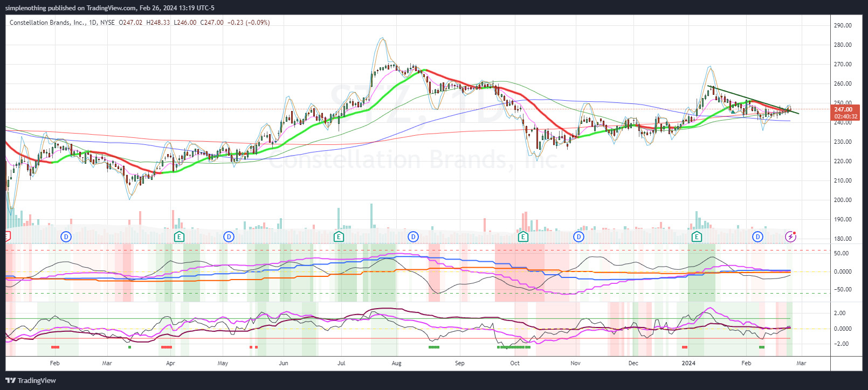Click the close value C247.00
Screen dimensions: 868x390
[x=211, y=23]
